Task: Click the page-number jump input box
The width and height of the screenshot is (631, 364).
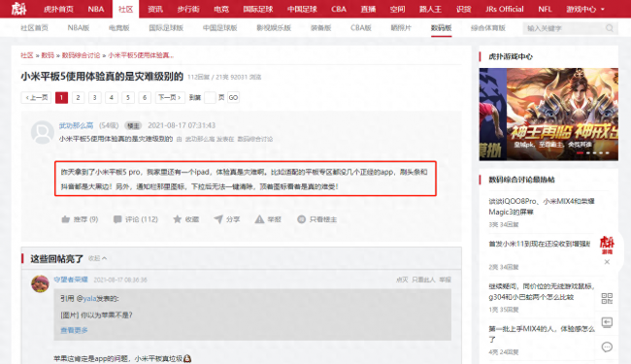Action: (x=210, y=97)
